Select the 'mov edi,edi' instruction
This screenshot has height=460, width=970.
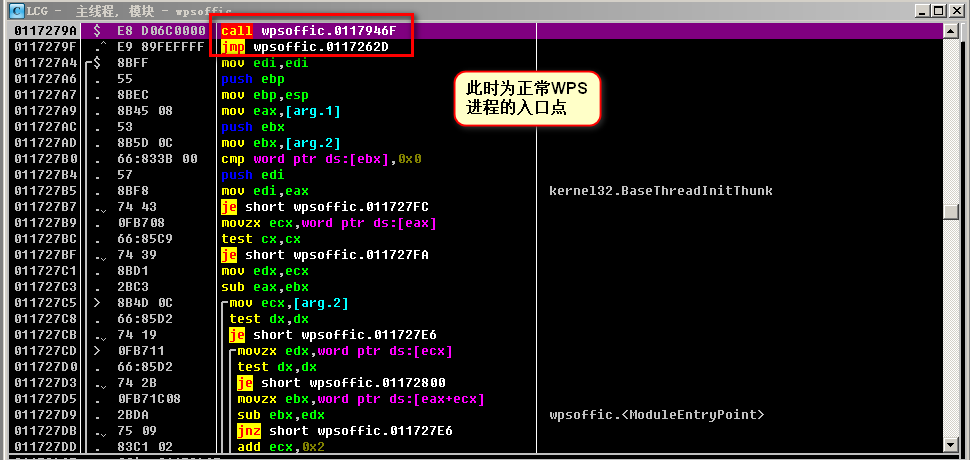(x=264, y=63)
